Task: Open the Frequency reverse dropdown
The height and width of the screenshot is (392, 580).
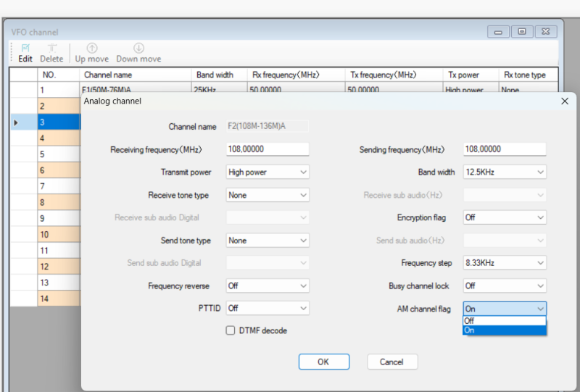Action: pos(268,285)
